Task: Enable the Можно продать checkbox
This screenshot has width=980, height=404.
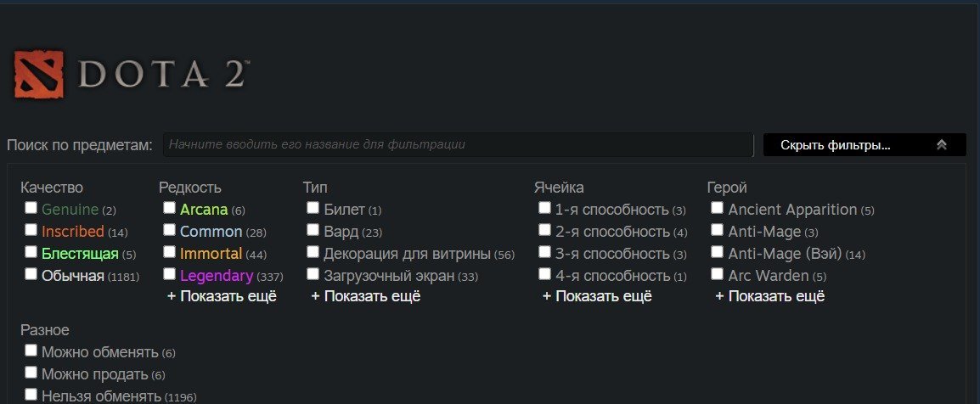Action: [x=31, y=372]
